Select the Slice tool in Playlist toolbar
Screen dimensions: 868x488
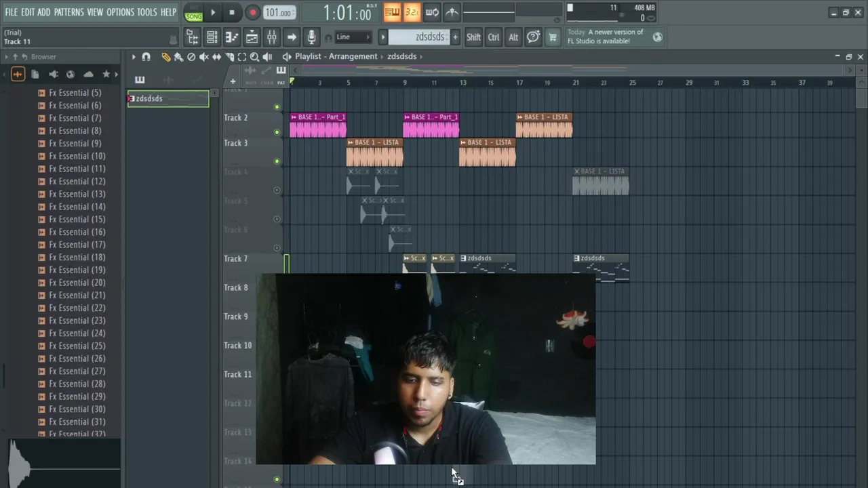pos(229,57)
